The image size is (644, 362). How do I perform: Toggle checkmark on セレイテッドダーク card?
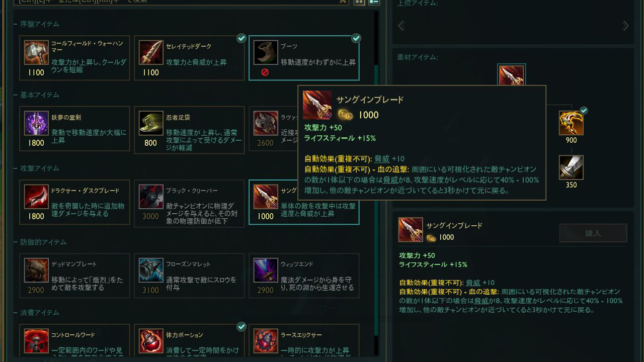pos(242,38)
